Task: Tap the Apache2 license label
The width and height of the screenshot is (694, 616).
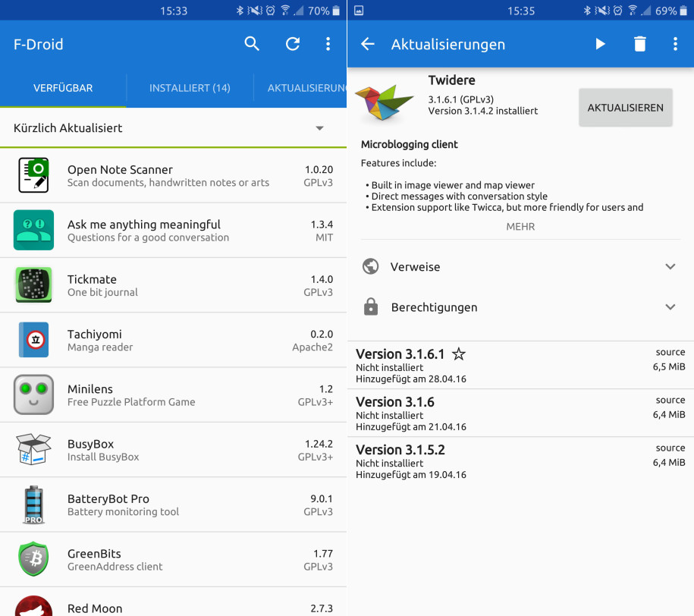Action: (312, 347)
